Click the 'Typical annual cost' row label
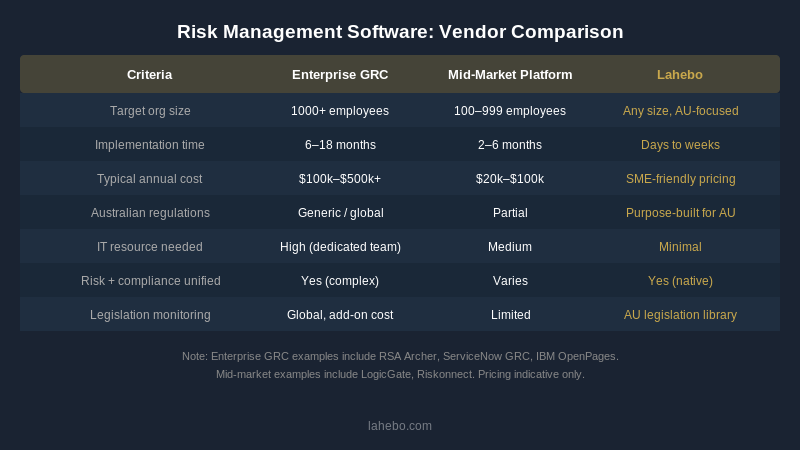This screenshot has width=800, height=450. pos(149,179)
